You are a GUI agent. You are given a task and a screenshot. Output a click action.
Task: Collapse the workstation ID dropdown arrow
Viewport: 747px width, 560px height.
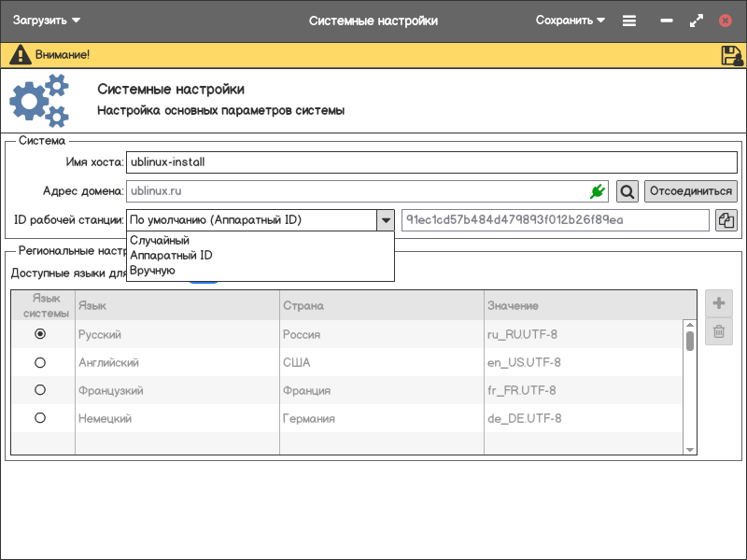(x=385, y=220)
